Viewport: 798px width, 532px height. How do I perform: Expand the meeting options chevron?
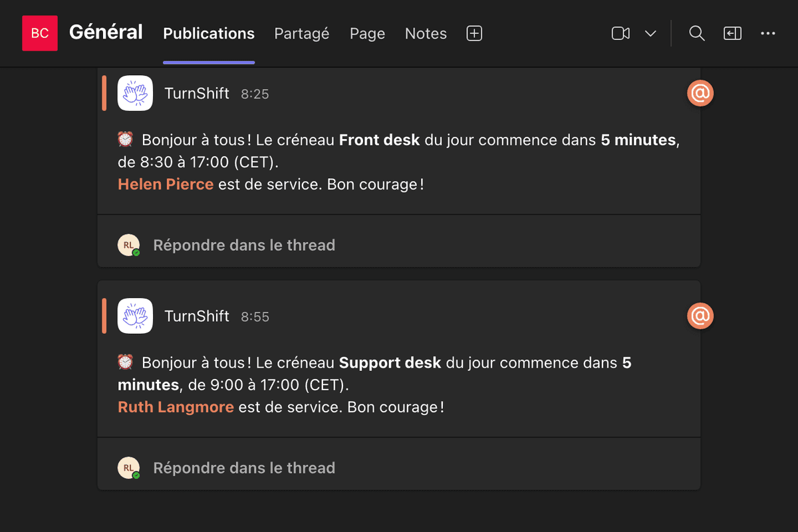pos(650,33)
